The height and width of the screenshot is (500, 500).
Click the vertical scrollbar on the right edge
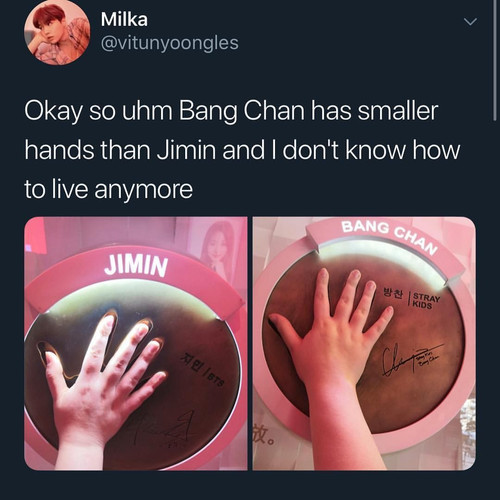coord(495,60)
